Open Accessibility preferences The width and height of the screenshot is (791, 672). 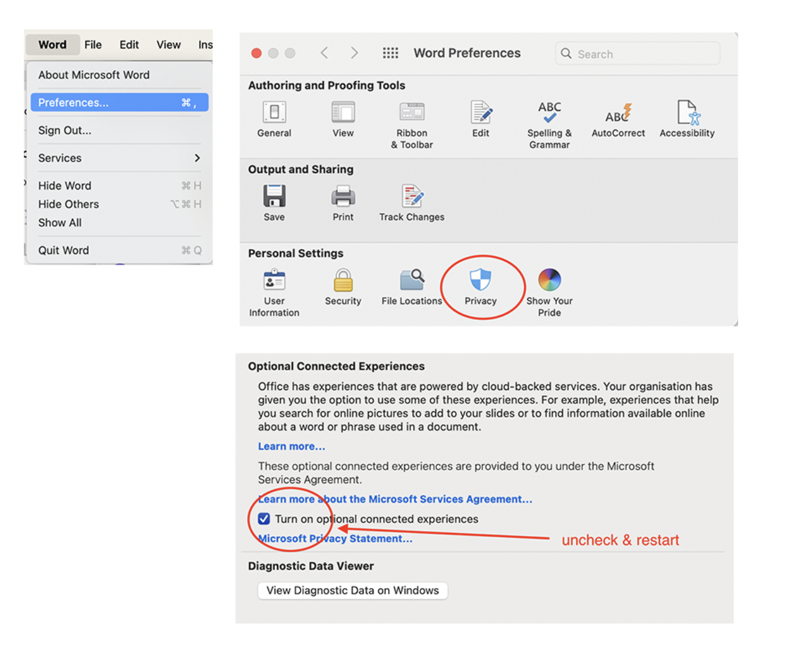(x=687, y=113)
